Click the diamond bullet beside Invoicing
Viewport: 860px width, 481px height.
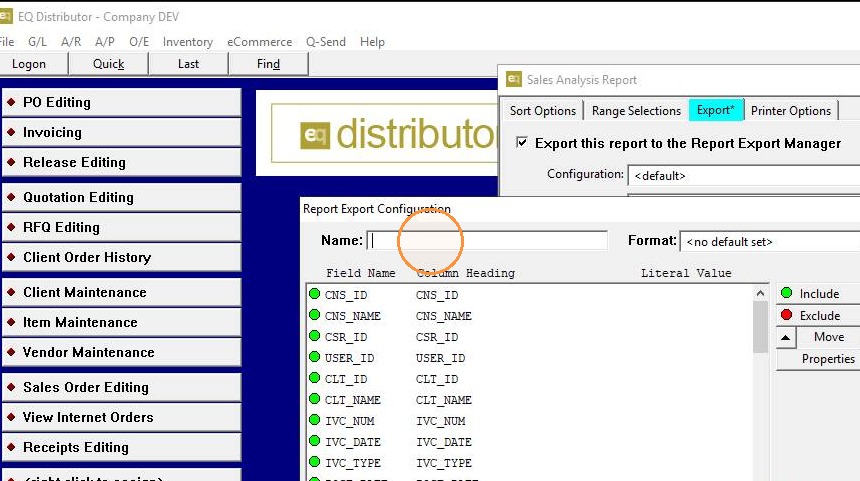click(11, 132)
